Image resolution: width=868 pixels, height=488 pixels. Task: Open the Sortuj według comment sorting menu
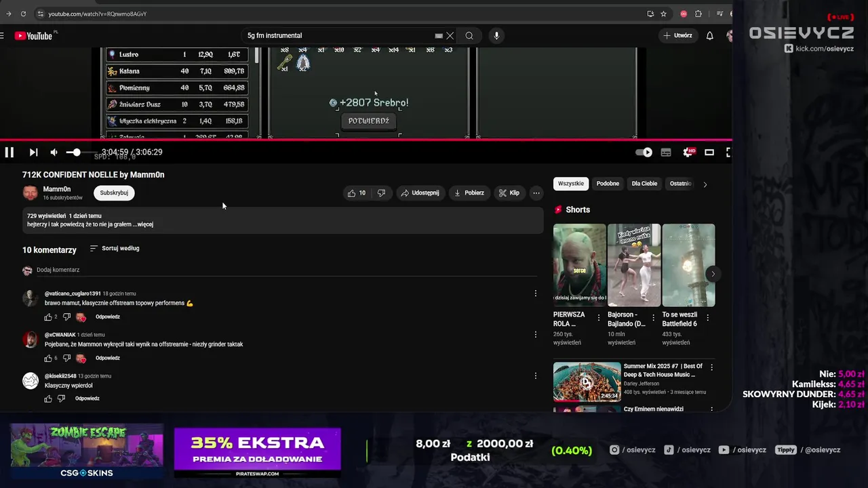(115, 249)
